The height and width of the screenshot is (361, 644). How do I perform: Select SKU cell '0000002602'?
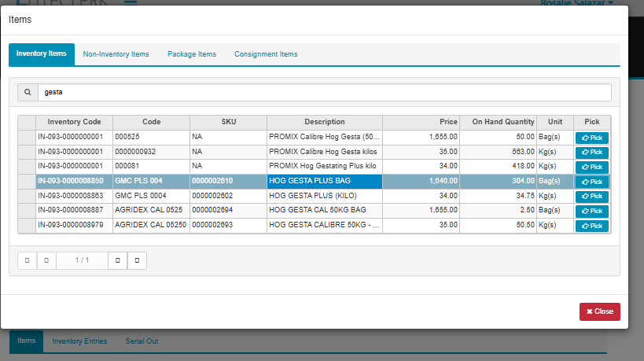229,196
